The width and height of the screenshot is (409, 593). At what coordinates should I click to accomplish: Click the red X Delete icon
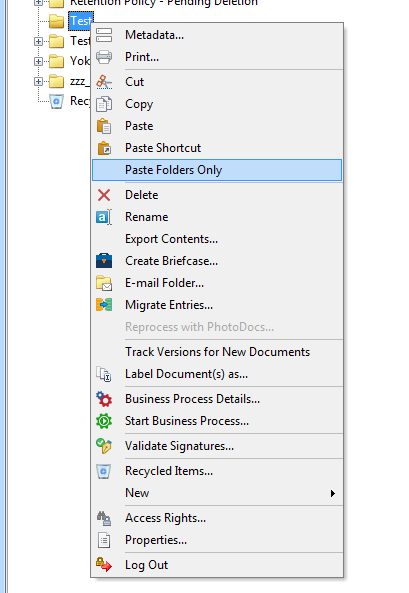[x=104, y=195]
